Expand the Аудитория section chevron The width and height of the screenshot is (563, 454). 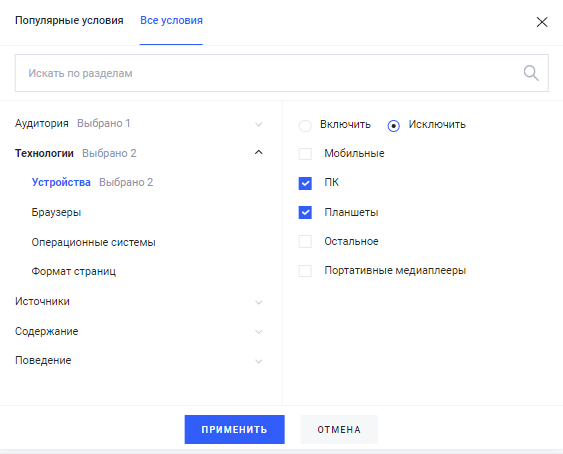click(x=259, y=125)
